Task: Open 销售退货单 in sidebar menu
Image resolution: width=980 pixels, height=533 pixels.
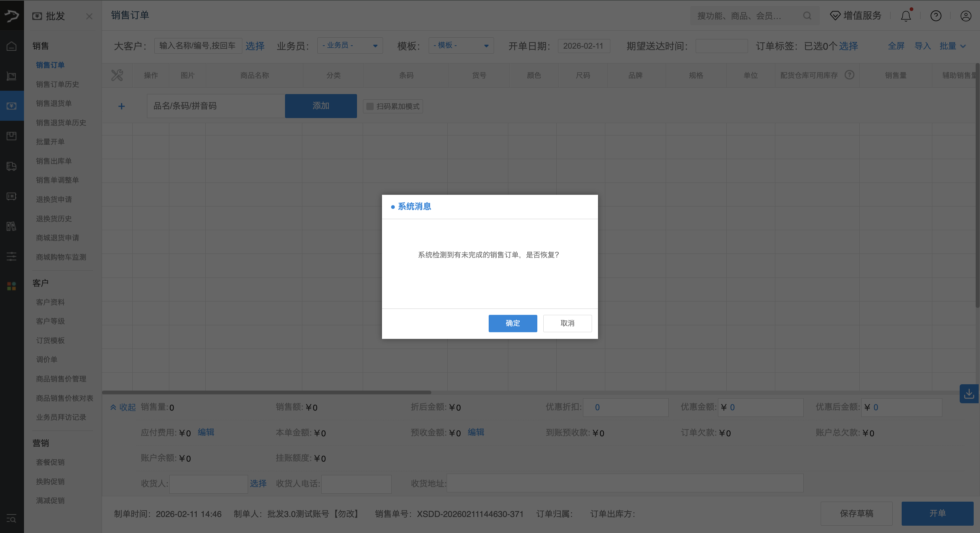Action: [x=54, y=103]
